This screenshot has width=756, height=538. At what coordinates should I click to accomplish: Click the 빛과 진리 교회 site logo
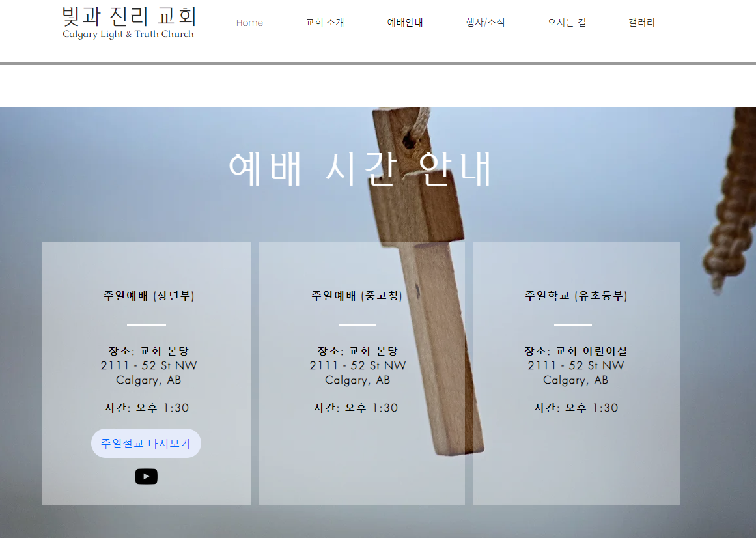(129, 16)
